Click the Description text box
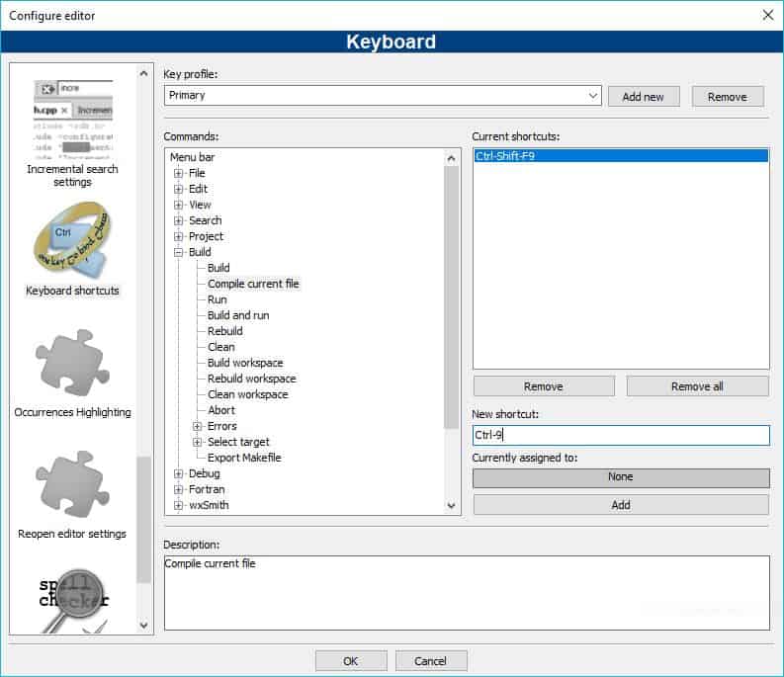The width and height of the screenshot is (784, 677). click(x=467, y=593)
